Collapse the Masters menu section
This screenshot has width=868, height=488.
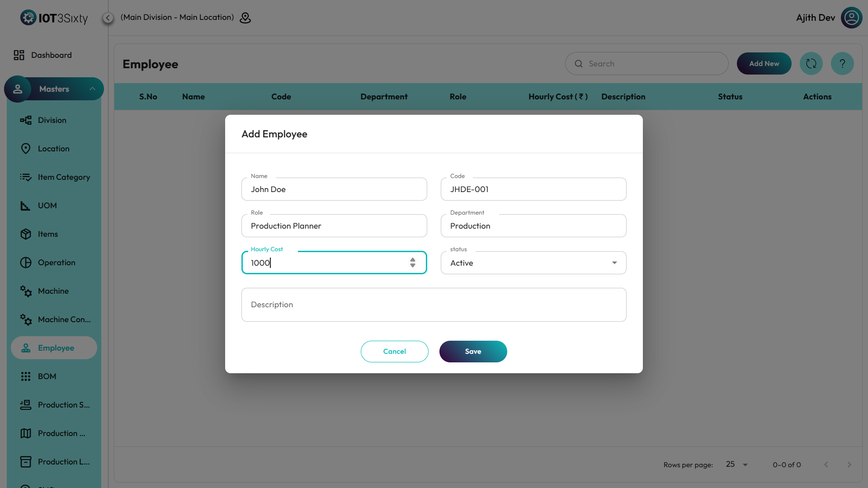pos(92,89)
